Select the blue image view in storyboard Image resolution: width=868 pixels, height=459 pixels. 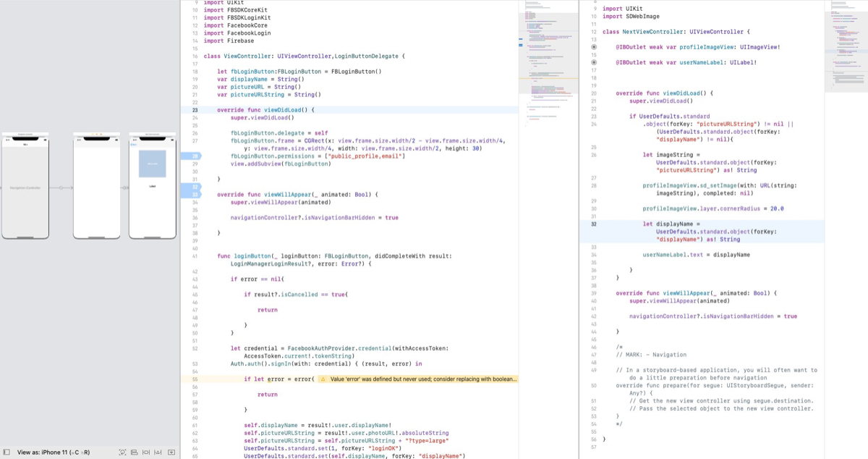[x=152, y=164]
